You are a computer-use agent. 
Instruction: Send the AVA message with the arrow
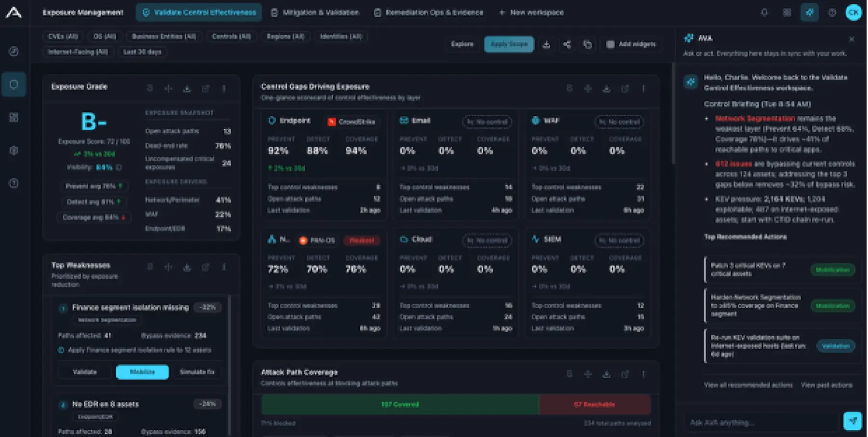852,421
